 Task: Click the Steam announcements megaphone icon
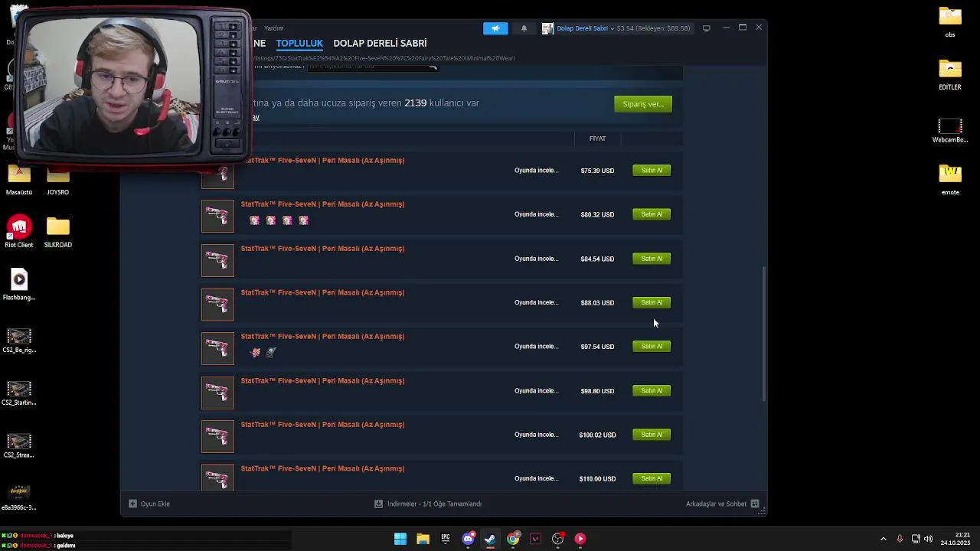tap(495, 28)
